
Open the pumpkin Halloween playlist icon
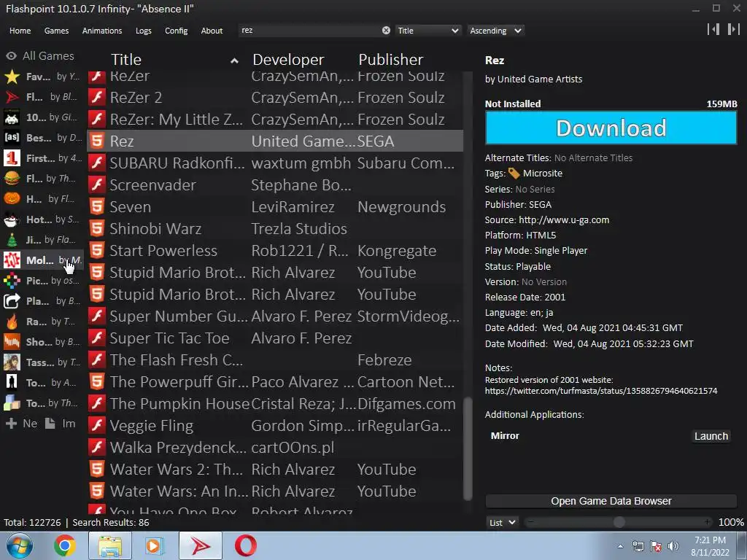[12, 199]
